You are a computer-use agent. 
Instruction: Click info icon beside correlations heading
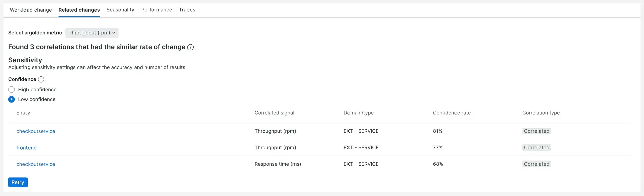(191, 47)
